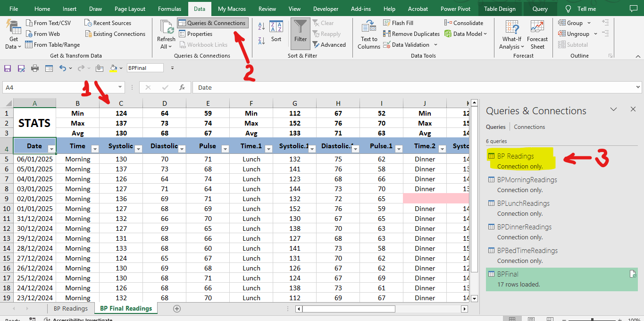Select the BPFinal query entry
The width and height of the screenshot is (644, 321).
(x=561, y=279)
